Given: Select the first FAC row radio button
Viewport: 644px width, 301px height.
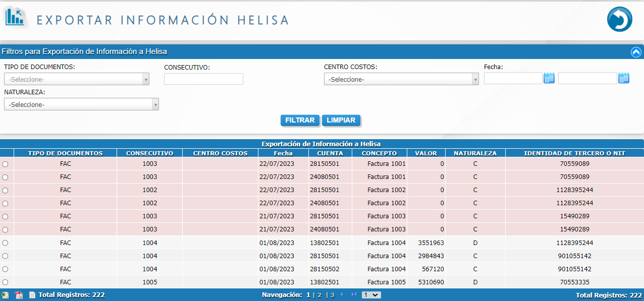Looking at the screenshot, I should (5, 164).
